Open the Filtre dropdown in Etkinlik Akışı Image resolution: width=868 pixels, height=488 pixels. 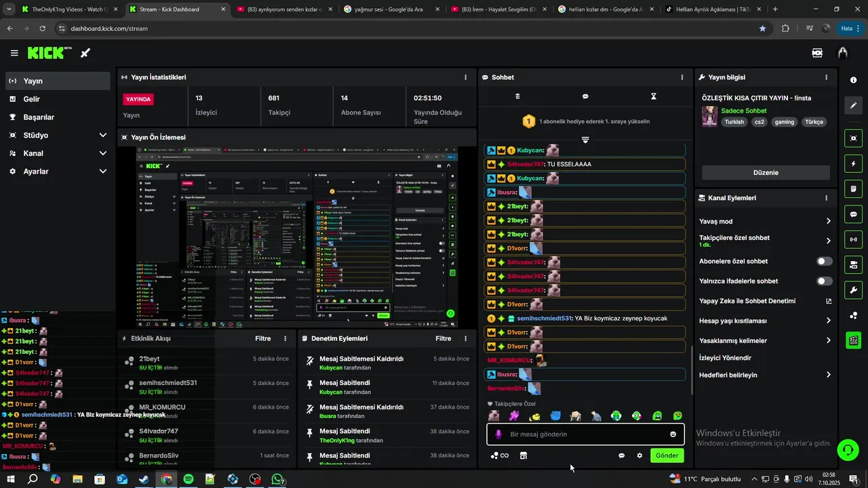[263, 338]
